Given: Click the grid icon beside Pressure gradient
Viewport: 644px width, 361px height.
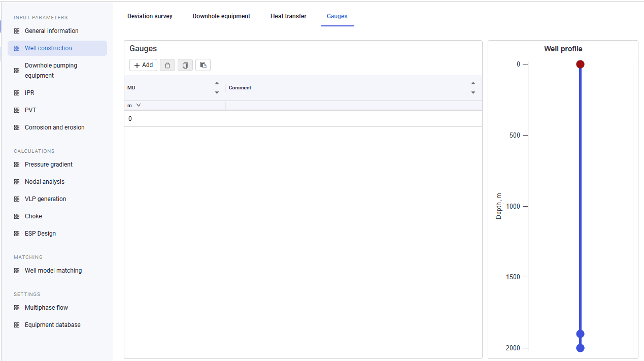Looking at the screenshot, I should (17, 165).
